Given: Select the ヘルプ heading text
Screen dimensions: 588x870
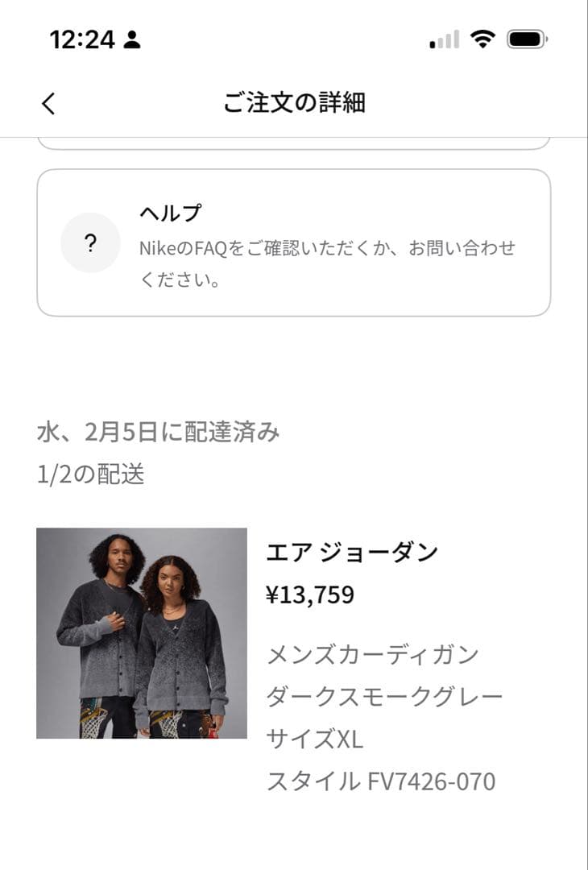Looking at the screenshot, I should coord(170,213).
